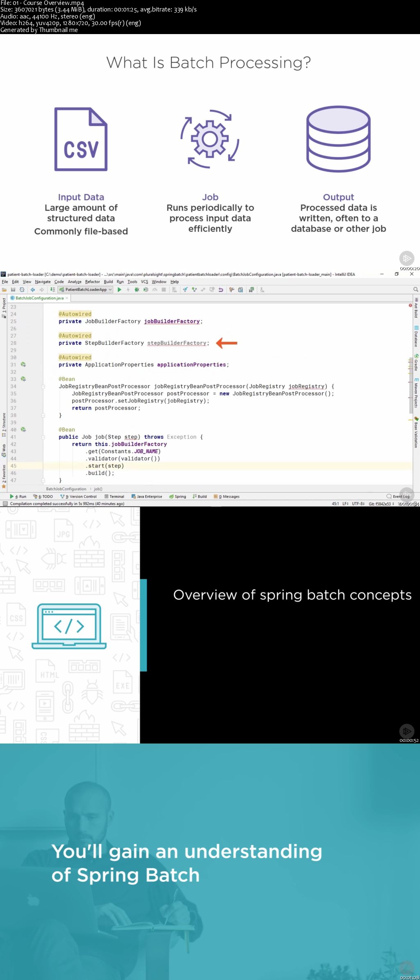Toggle the Maven Projects side panel
Screen dimensions: 420x980
416,393
